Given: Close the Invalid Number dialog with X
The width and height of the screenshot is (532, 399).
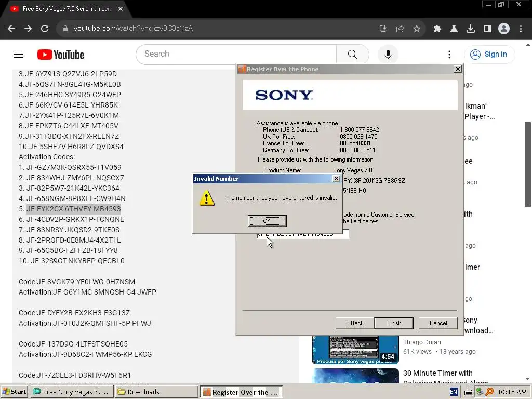Looking at the screenshot, I should coord(336,179).
